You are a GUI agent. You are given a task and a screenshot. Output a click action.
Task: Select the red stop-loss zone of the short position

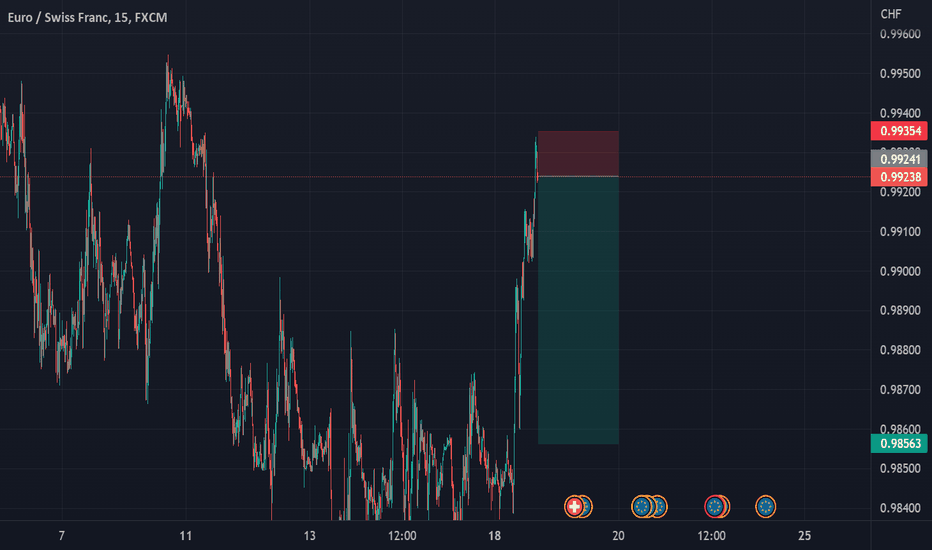(578, 153)
